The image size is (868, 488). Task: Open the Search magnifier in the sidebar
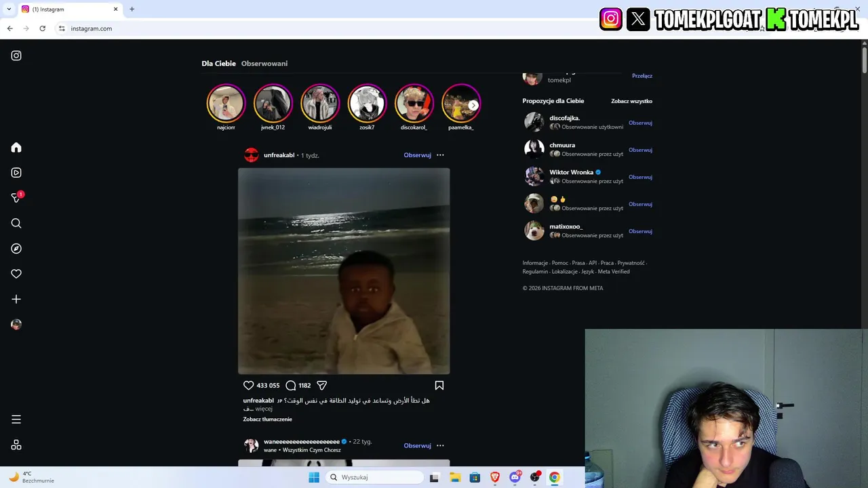(16, 224)
